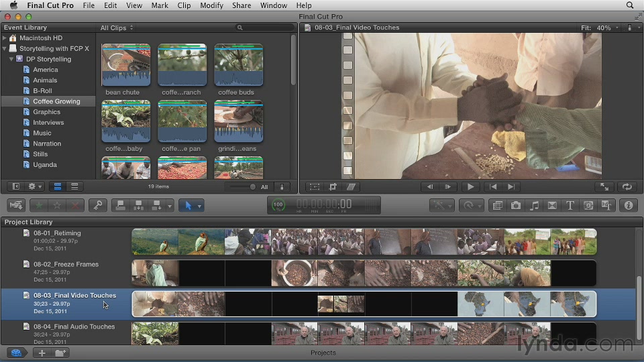Select the 08-04_Final Audio Touches project

[74, 326]
